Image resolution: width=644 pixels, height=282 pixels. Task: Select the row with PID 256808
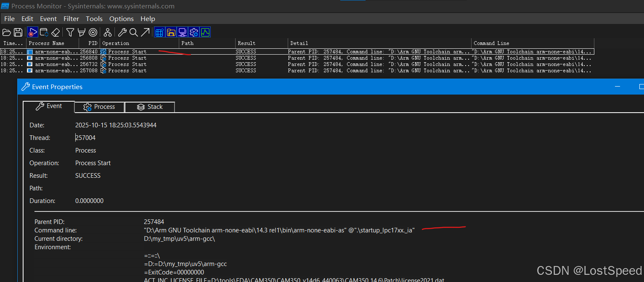(x=297, y=58)
